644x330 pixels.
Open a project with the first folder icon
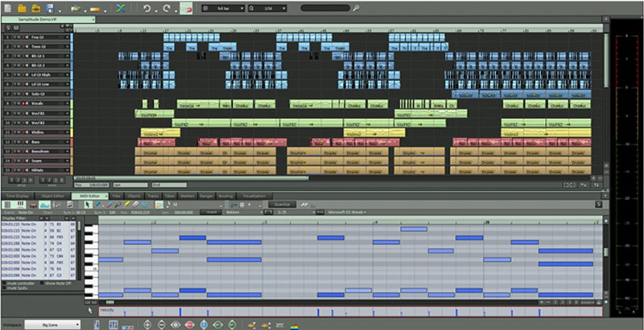(22, 8)
